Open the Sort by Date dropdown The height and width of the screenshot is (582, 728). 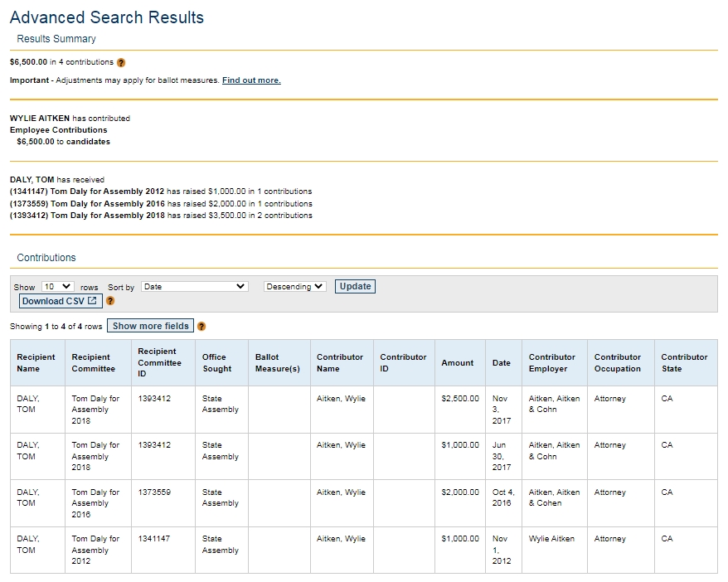195,287
